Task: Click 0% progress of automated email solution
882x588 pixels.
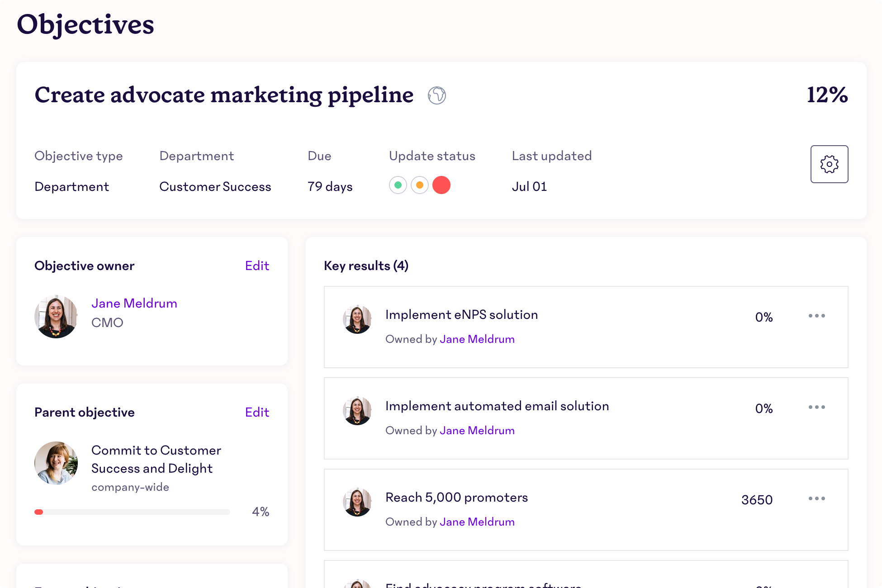Action: click(764, 408)
